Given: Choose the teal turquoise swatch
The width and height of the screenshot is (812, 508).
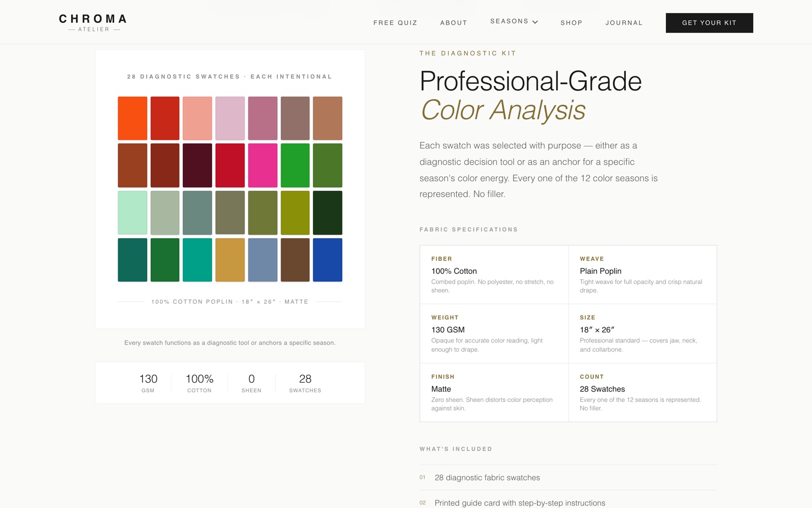Looking at the screenshot, I should pos(197,260).
